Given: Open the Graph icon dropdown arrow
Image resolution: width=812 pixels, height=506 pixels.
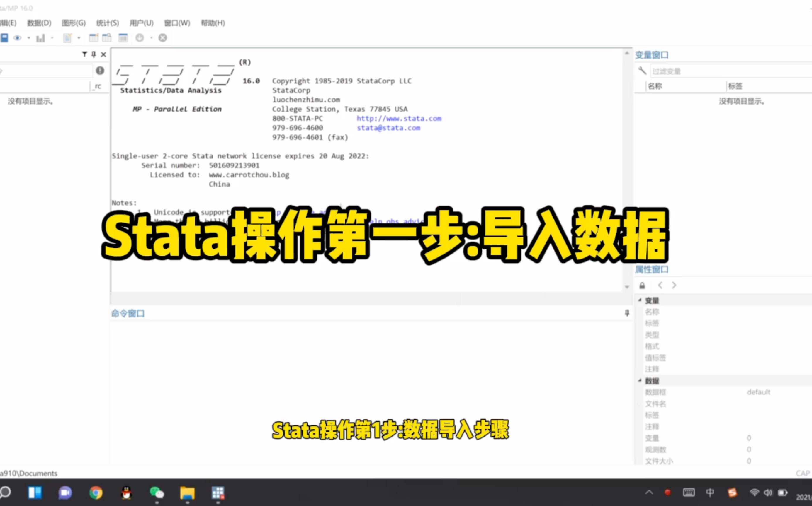Looking at the screenshot, I should pos(52,38).
